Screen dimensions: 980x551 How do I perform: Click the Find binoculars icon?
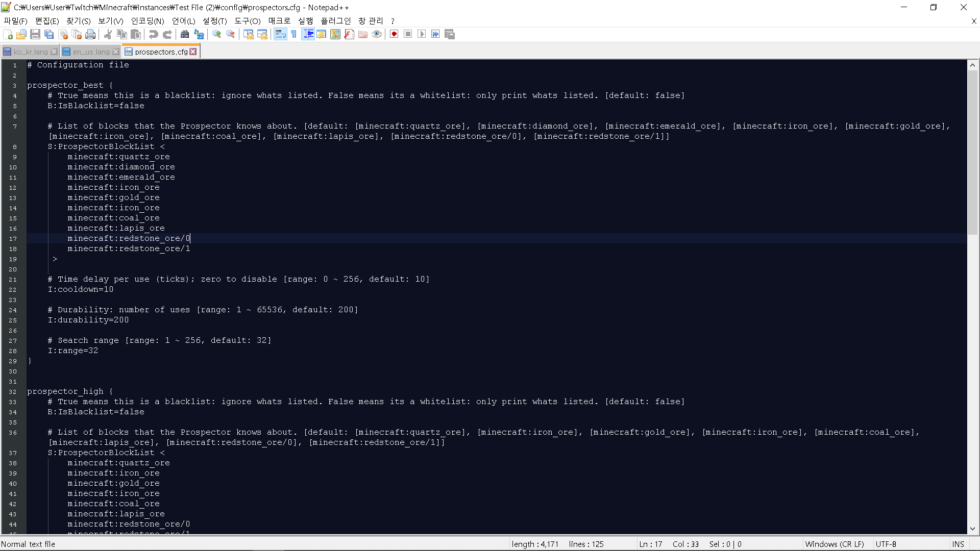[185, 34]
